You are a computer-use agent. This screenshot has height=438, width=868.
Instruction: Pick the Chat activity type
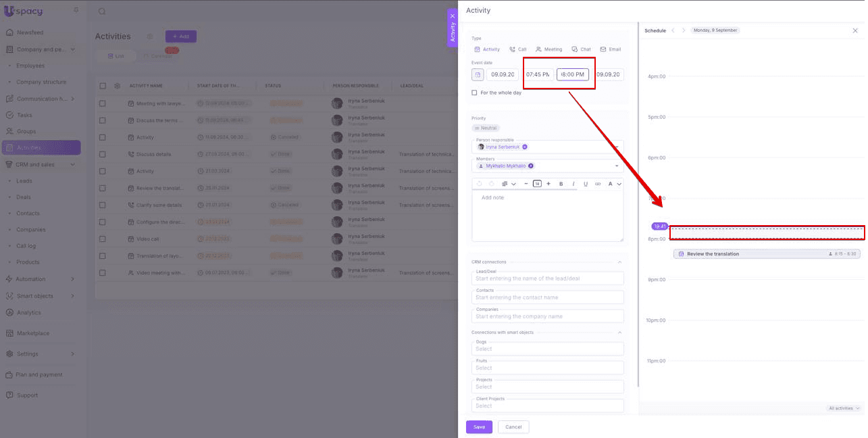581,49
